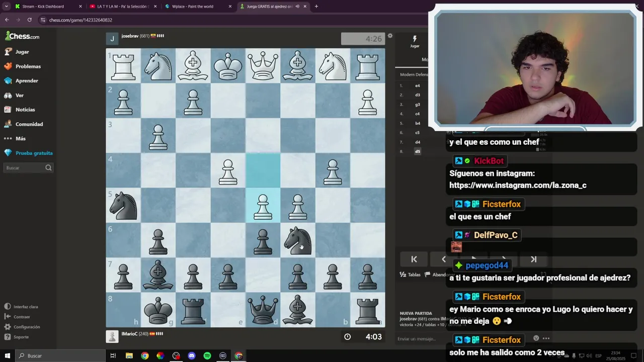Image resolution: width=644 pixels, height=362 pixels.
Task: Select the black queen on d8
Action: 263,310
